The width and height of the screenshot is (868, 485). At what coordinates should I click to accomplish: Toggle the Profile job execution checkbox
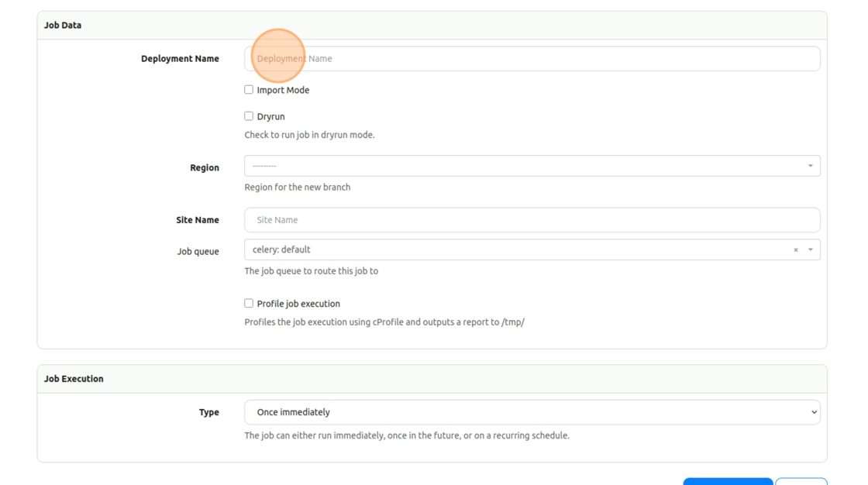[249, 304]
